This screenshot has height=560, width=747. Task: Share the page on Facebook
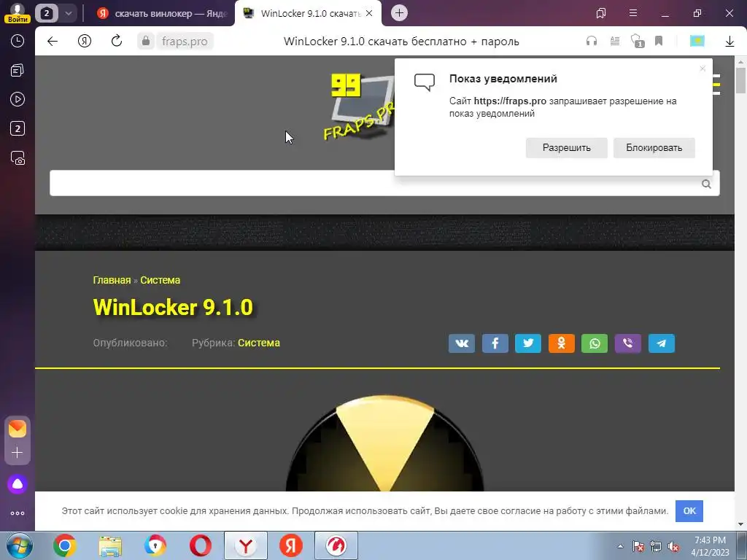[x=495, y=343]
